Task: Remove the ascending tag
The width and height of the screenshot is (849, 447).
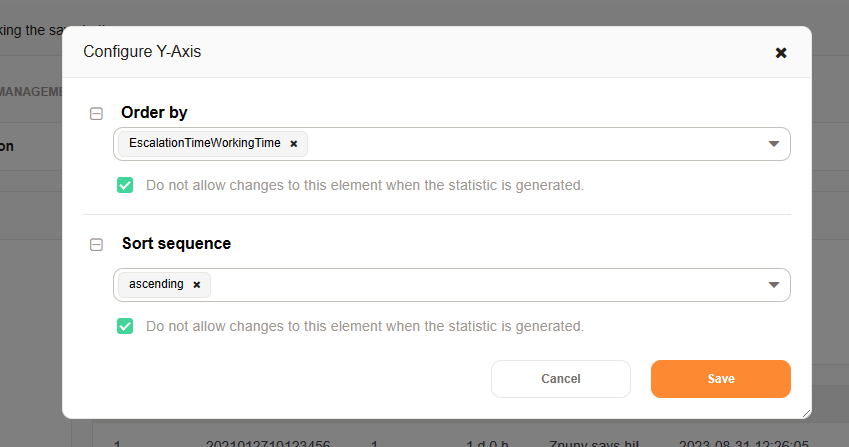Action: [x=197, y=285]
